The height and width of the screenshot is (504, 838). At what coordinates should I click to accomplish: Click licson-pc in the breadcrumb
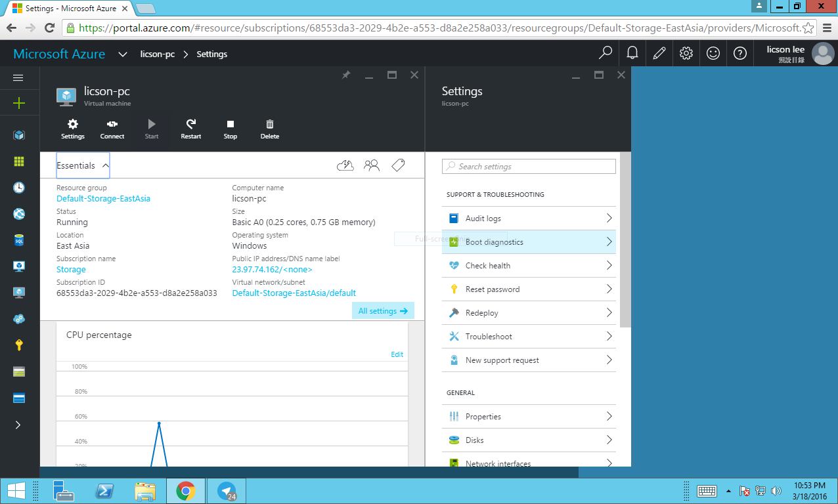point(158,54)
